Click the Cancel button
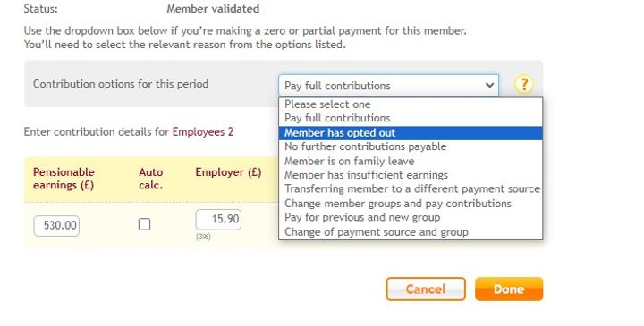 click(426, 289)
